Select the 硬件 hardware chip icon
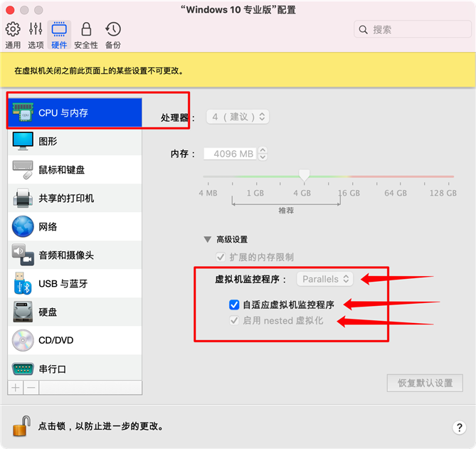This screenshot has height=449, width=476. pyautogui.click(x=59, y=29)
